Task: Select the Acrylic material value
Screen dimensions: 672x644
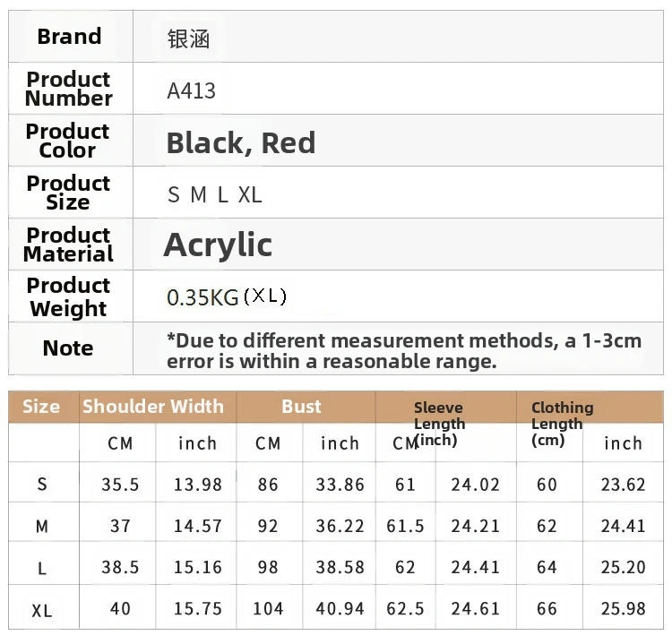Action: click(x=218, y=245)
